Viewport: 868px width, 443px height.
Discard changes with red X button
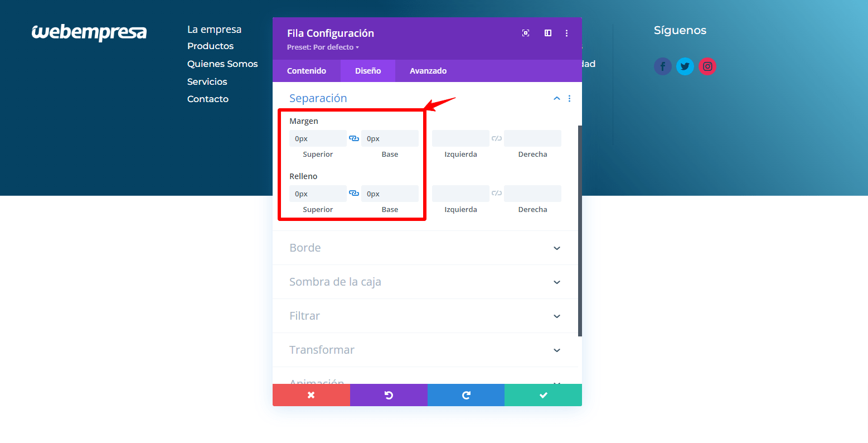(x=311, y=395)
